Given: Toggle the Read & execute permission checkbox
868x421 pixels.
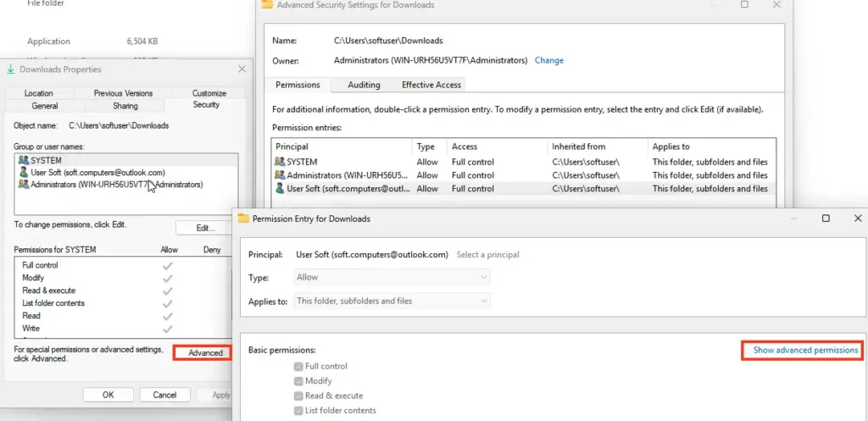Looking at the screenshot, I should (x=298, y=396).
